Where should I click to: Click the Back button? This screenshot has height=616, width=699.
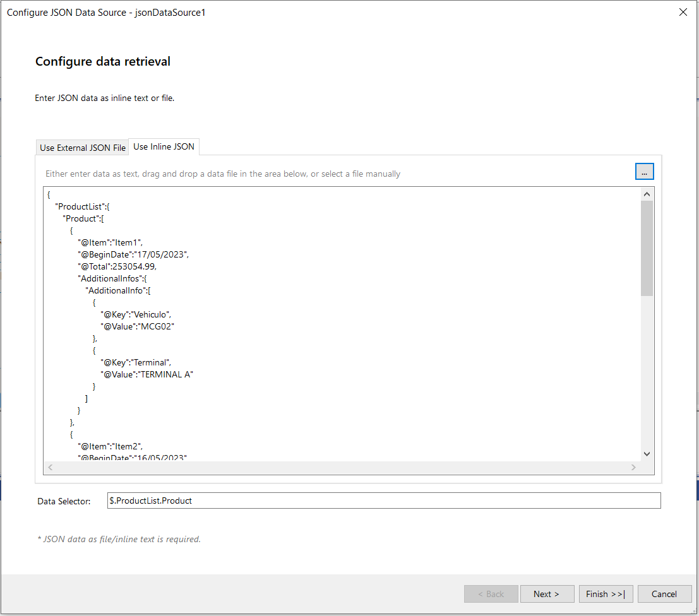(x=491, y=594)
